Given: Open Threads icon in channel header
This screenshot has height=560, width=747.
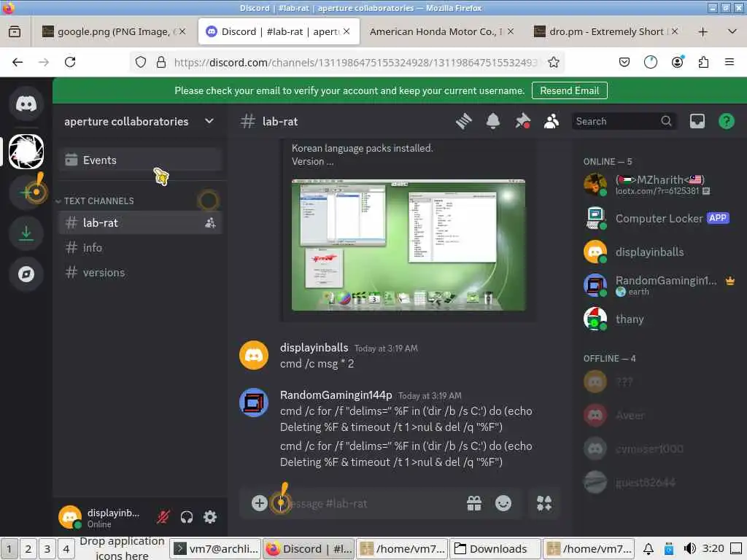Looking at the screenshot, I should (463, 122).
